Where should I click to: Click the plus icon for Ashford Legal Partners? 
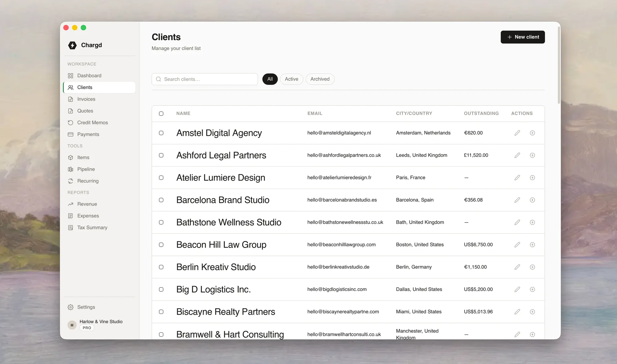(x=532, y=155)
